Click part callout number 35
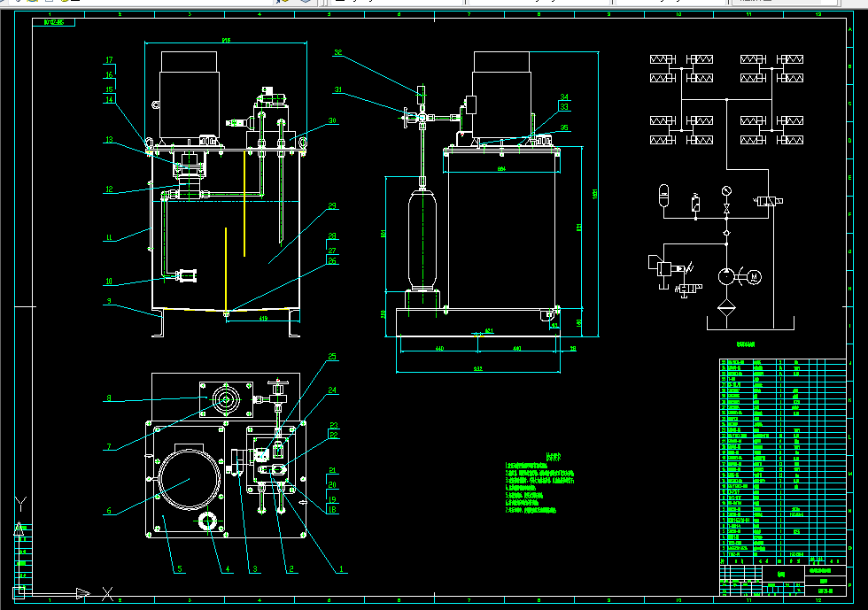Screen dimensions: 868x610 564,127
